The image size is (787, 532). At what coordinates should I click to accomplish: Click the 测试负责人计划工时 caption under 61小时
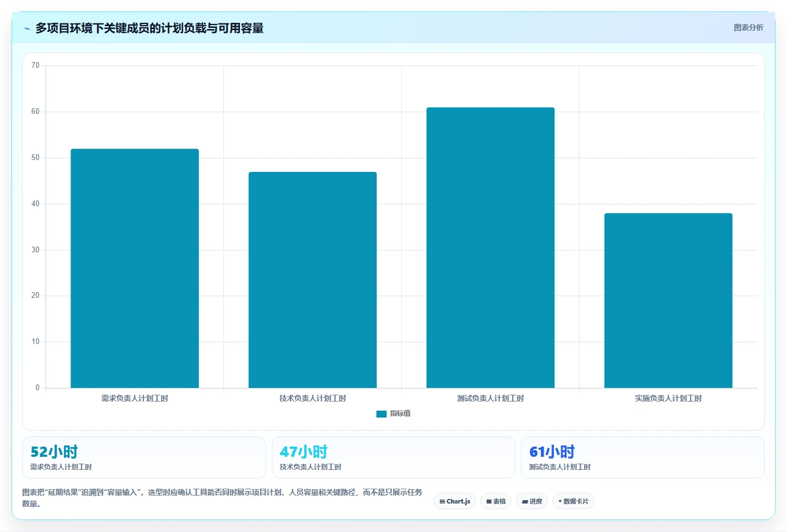[560, 467]
